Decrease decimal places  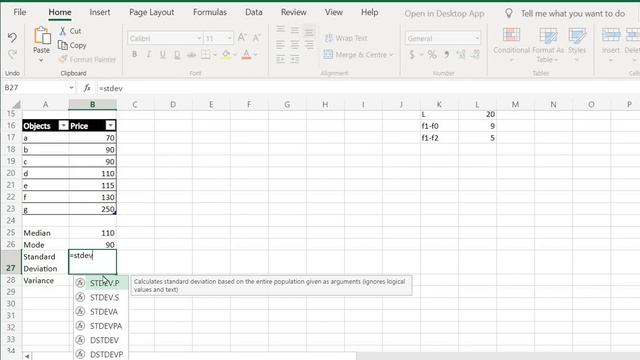pos(475,54)
